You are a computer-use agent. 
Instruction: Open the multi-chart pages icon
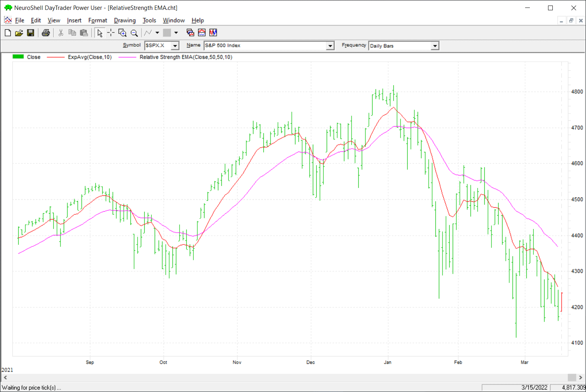coord(190,33)
